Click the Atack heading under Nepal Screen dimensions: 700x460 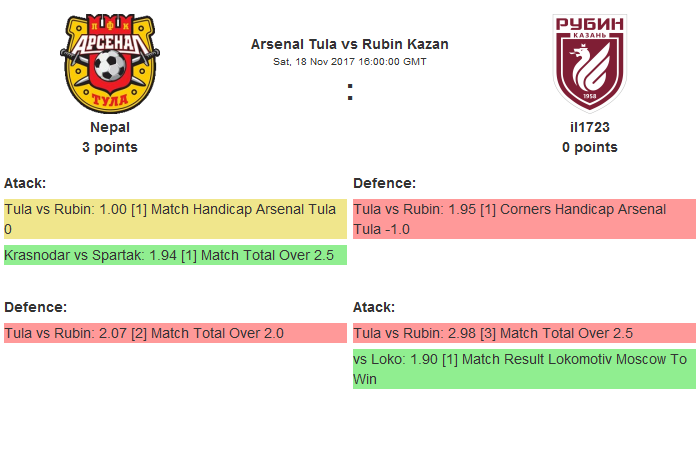pos(25,183)
